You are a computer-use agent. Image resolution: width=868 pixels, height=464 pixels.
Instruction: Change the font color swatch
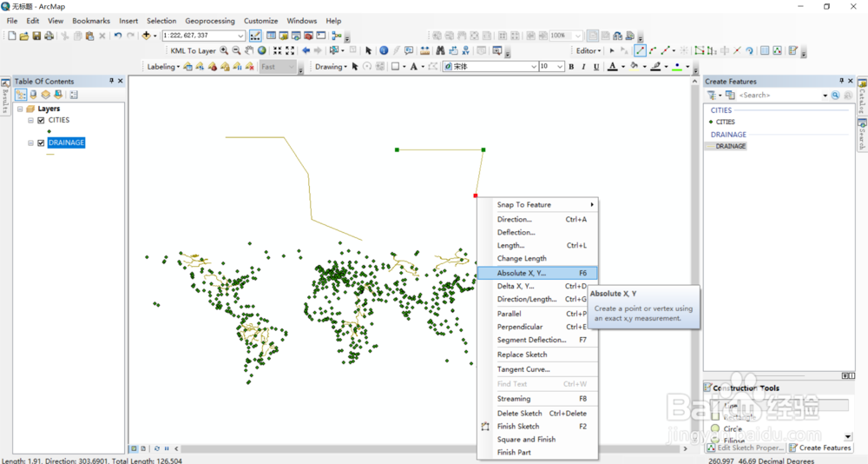612,67
